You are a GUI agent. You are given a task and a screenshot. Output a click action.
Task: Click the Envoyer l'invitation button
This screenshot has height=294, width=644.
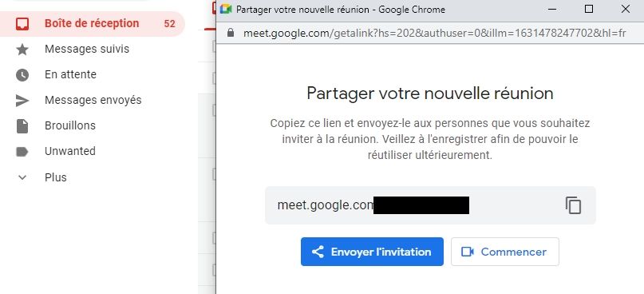(372, 252)
